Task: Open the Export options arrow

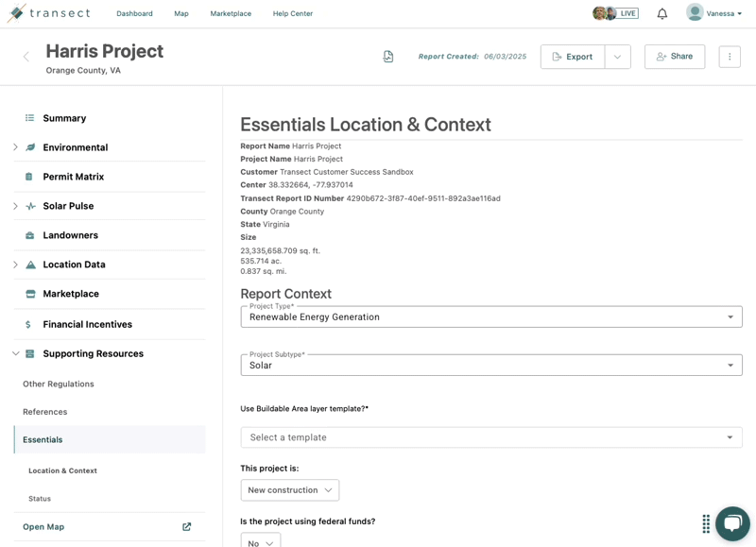Action: [x=617, y=57]
